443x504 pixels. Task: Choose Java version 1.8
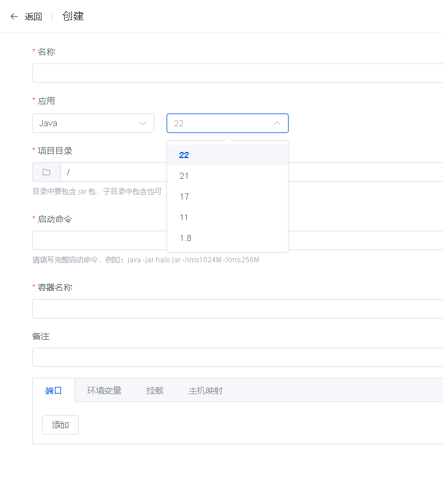click(x=185, y=238)
